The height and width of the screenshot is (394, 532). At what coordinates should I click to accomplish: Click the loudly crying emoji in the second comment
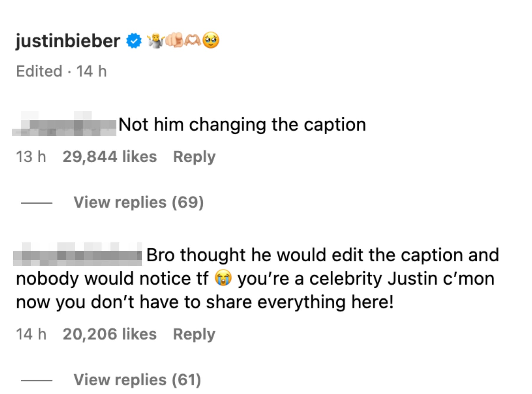[223, 277]
